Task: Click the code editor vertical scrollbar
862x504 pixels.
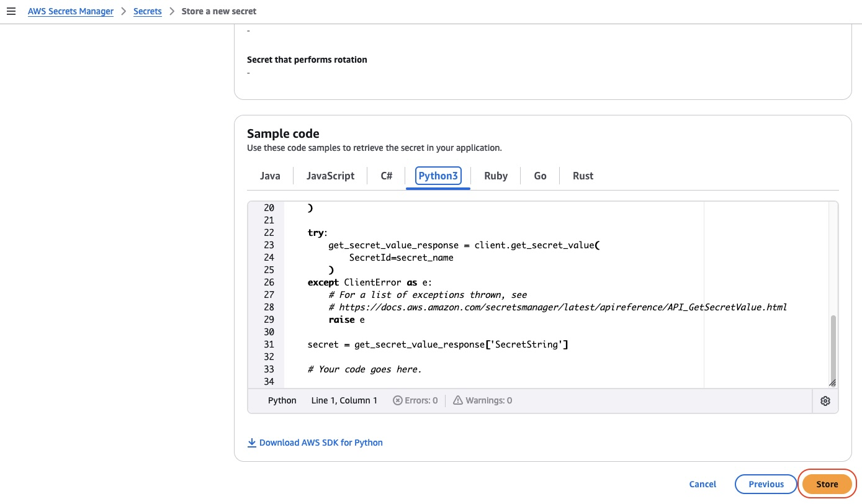Action: pyautogui.click(x=833, y=348)
